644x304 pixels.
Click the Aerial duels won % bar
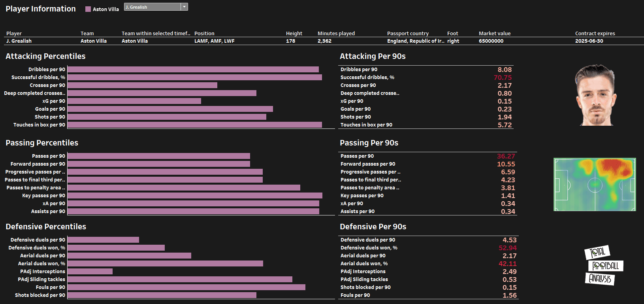point(165,264)
